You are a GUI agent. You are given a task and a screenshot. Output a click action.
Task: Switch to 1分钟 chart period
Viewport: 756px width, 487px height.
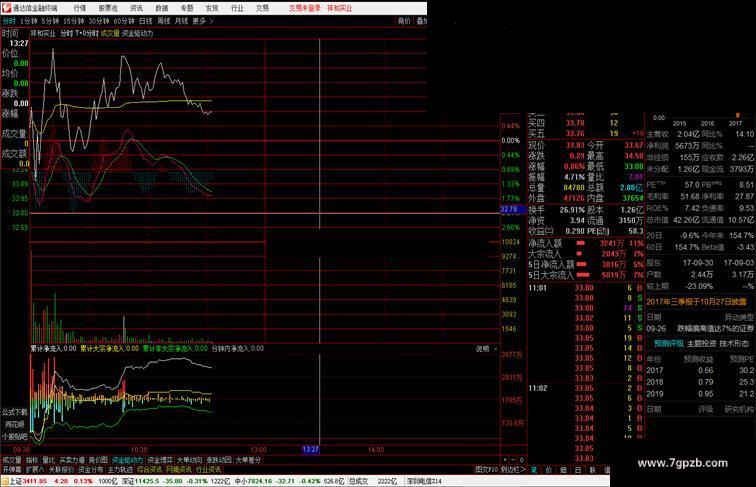(28, 21)
